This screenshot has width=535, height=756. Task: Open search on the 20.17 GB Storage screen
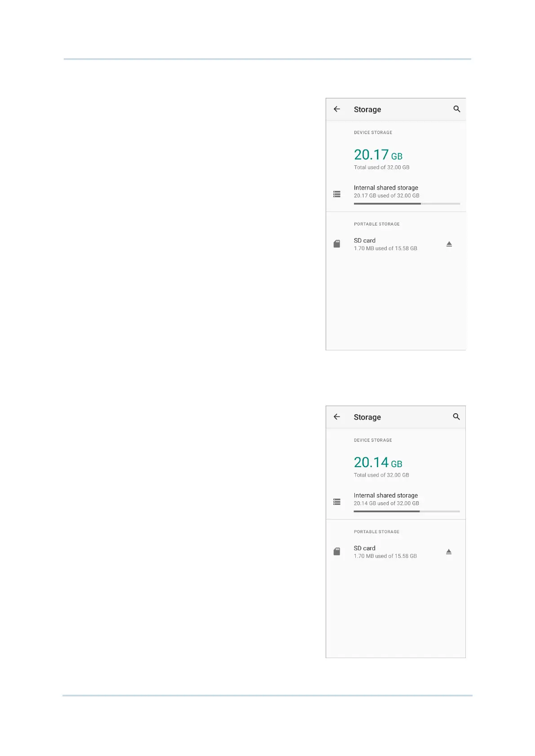click(457, 109)
